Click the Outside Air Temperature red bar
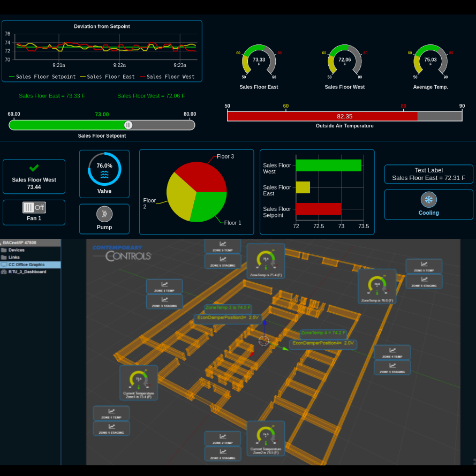Screen dimensions: 476x476 pos(322,116)
